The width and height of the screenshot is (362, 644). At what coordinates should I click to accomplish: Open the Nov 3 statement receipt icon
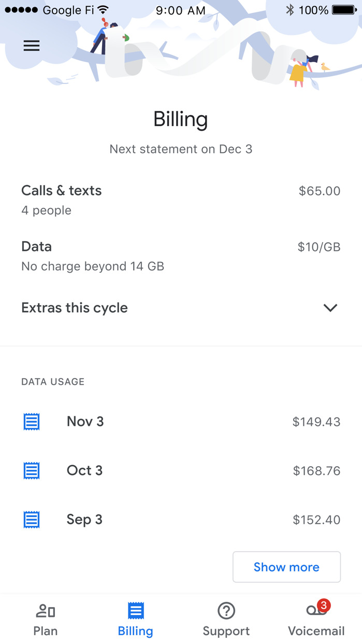31,422
